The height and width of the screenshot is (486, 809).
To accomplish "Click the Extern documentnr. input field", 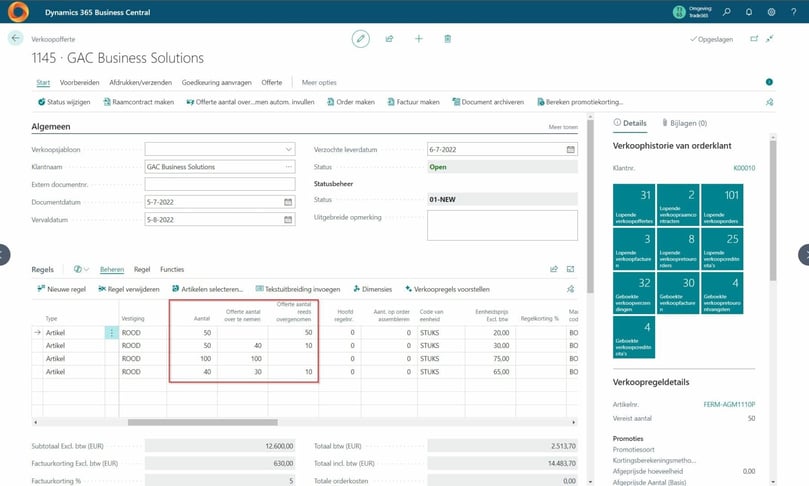I will [x=220, y=184].
